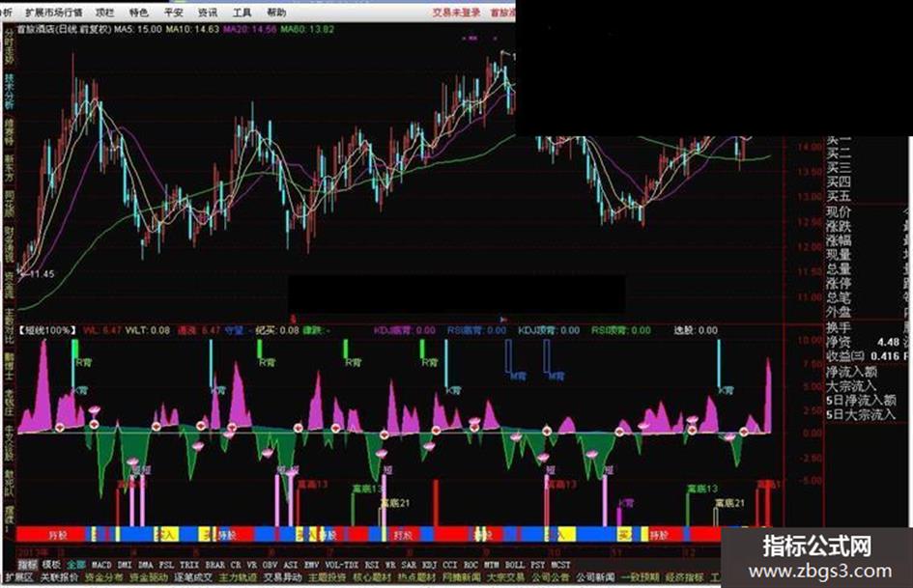Apply the DMI indicator
Screen dimensions: 913x588
[x=125, y=565]
